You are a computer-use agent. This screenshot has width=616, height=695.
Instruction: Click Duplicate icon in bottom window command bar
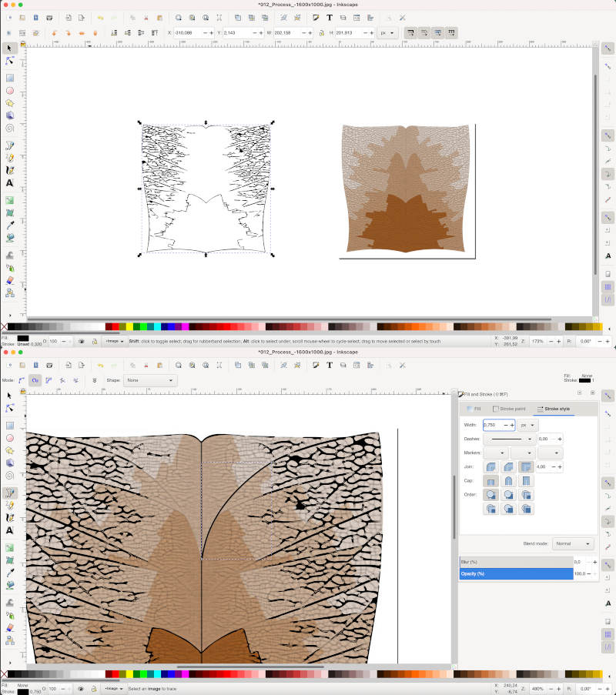238,366
